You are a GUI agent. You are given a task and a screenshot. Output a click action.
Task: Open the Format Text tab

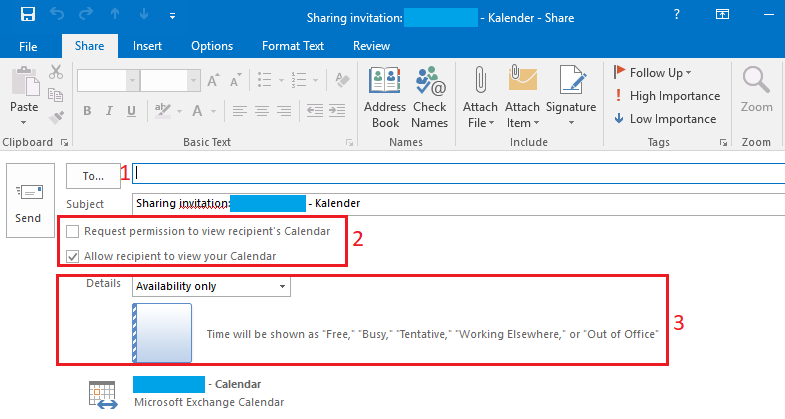pyautogui.click(x=293, y=46)
